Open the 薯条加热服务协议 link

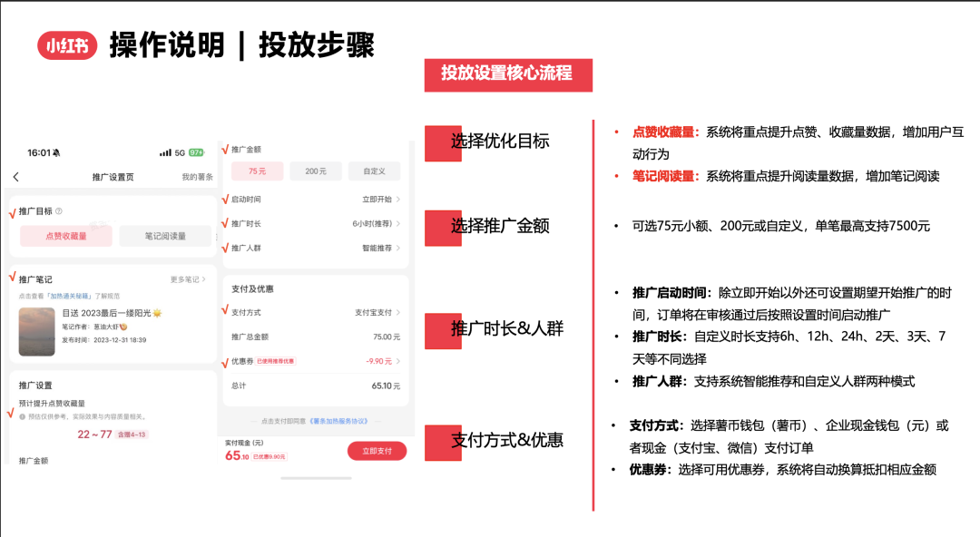pos(339,422)
